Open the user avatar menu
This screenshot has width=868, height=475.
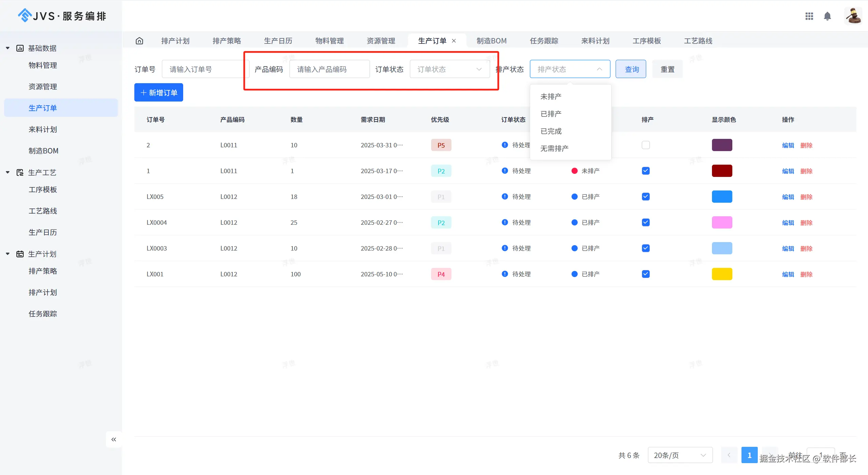tap(853, 16)
